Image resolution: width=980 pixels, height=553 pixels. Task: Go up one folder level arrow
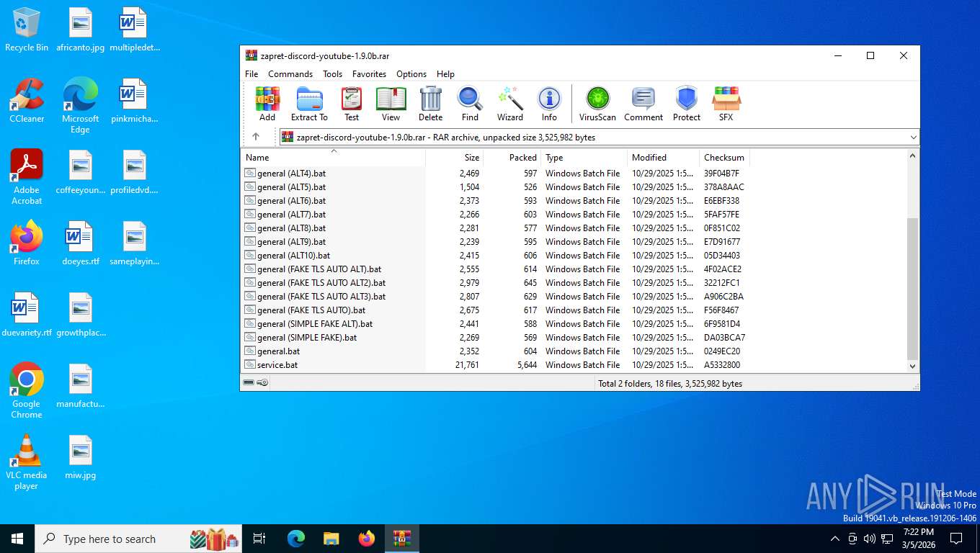[256, 137]
